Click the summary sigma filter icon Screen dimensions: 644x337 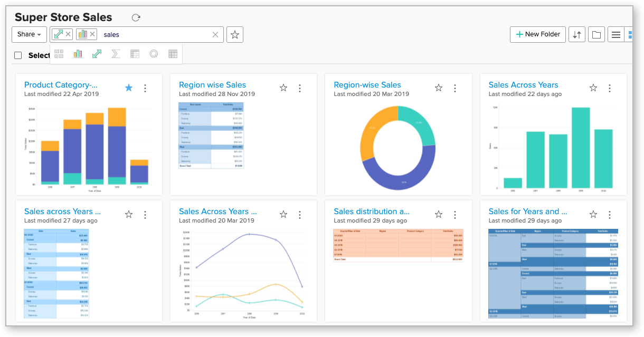pyautogui.click(x=116, y=53)
